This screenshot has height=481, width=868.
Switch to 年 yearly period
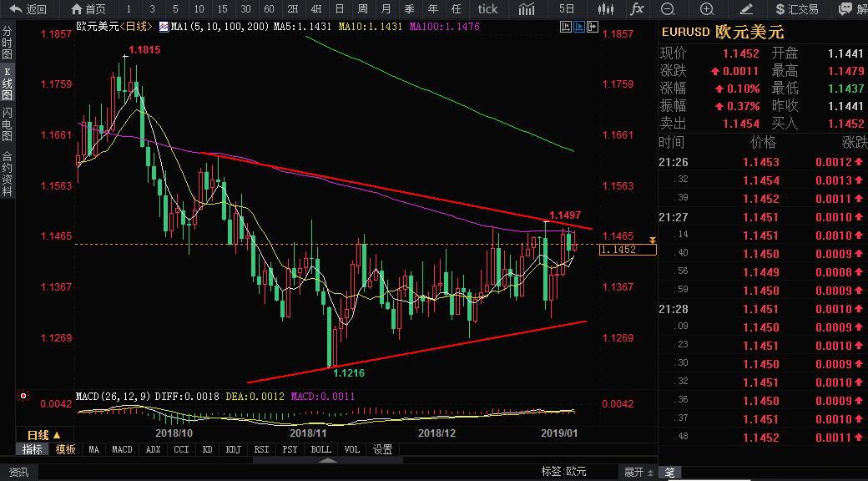pyautogui.click(x=433, y=9)
